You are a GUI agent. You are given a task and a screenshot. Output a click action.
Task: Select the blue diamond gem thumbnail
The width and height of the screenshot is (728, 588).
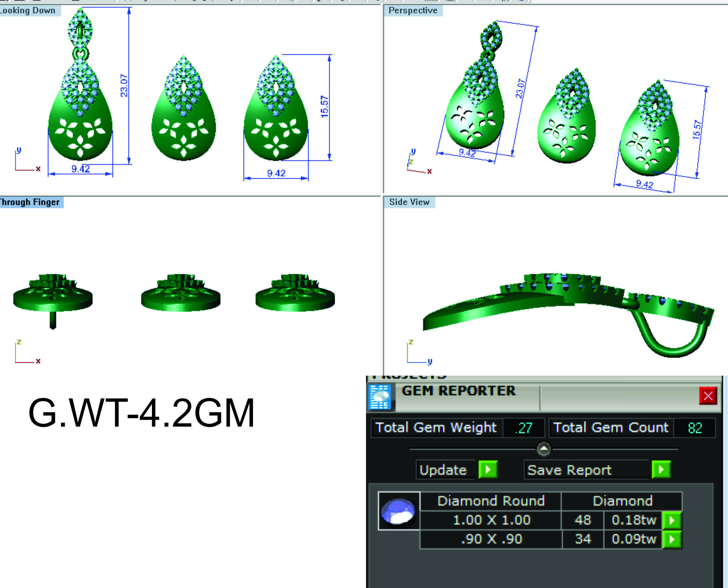399,511
